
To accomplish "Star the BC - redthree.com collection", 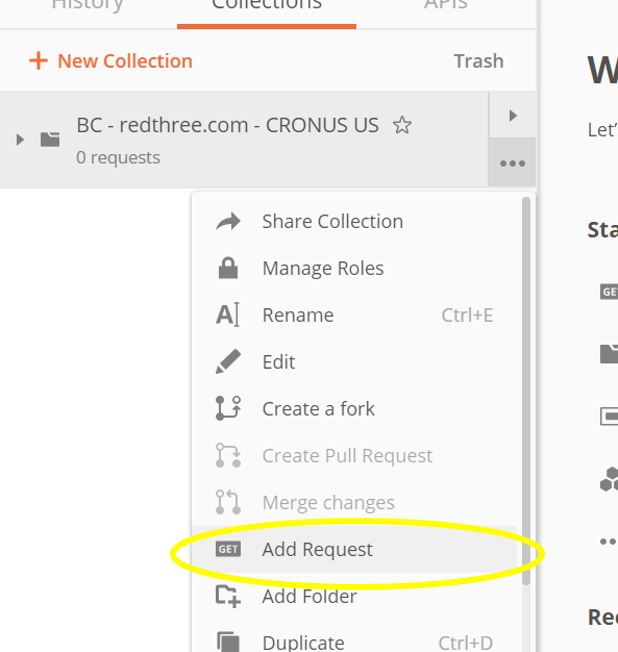I will 402,125.
